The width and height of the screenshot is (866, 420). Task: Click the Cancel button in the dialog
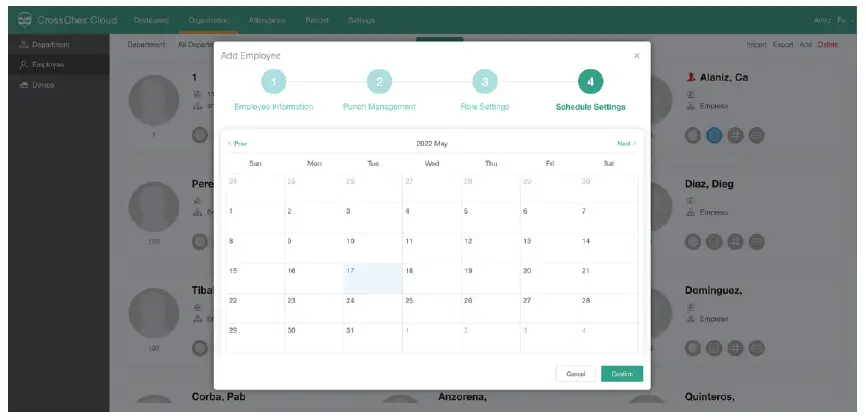tap(575, 374)
